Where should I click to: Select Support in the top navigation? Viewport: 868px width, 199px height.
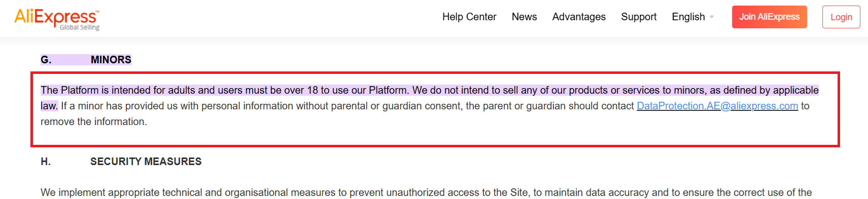[x=639, y=17]
